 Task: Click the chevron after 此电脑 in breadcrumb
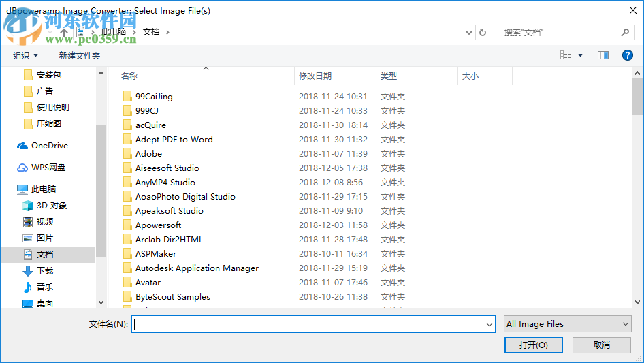pyautogui.click(x=134, y=32)
